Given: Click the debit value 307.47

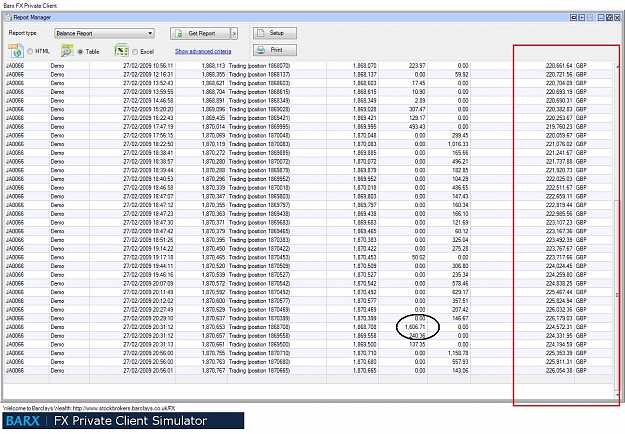Looking at the screenshot, I should point(417,109).
